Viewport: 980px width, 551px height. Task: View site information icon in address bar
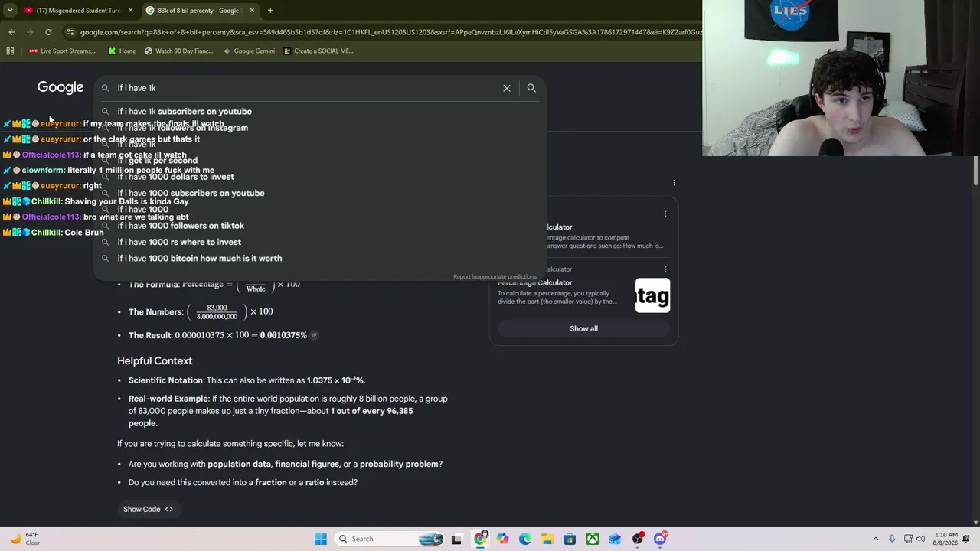coord(70,32)
